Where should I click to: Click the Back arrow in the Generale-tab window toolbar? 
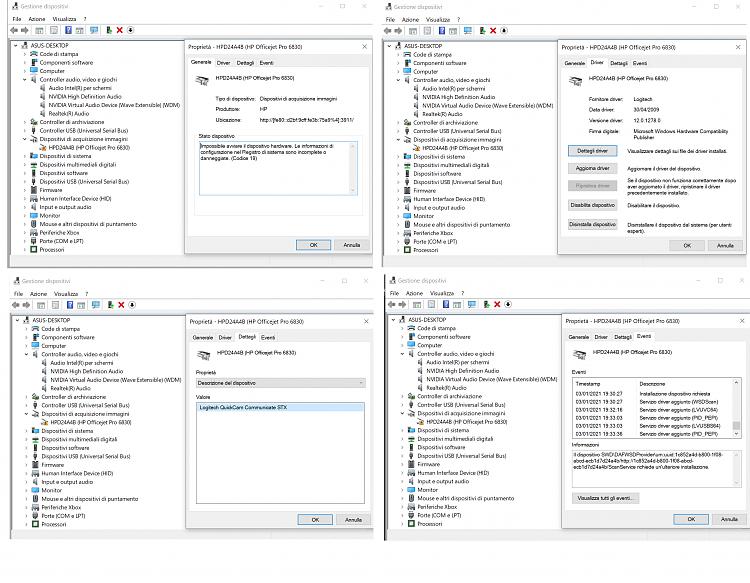pyautogui.click(x=14, y=30)
